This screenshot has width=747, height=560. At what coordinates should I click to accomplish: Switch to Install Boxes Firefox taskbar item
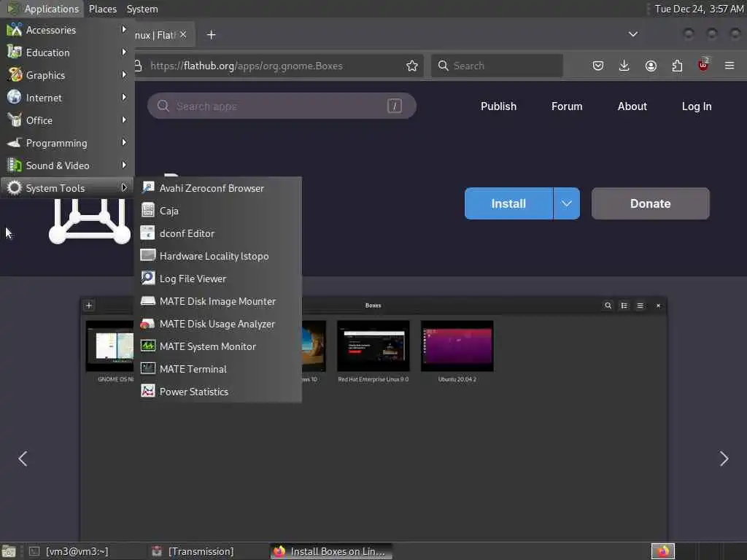[x=331, y=551]
